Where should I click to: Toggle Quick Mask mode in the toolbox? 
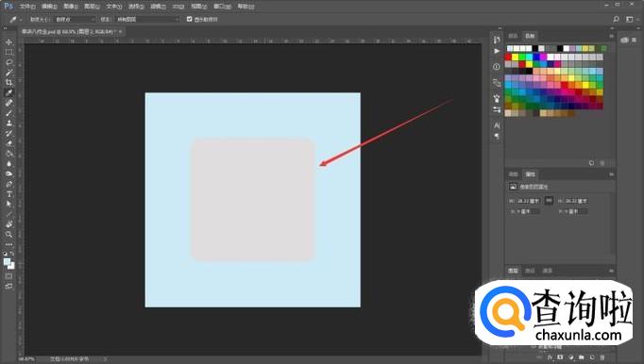(9, 276)
